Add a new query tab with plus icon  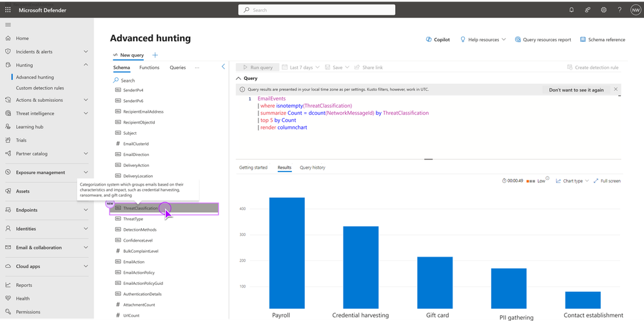[x=155, y=55]
